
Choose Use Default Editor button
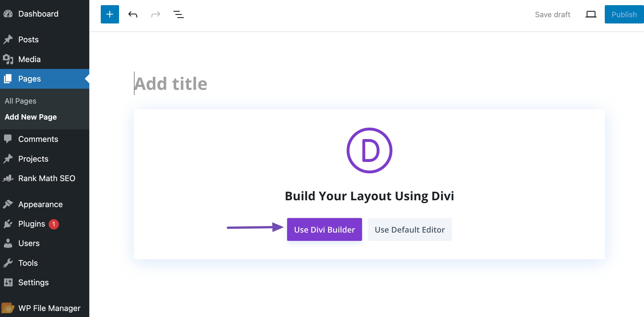[410, 229]
